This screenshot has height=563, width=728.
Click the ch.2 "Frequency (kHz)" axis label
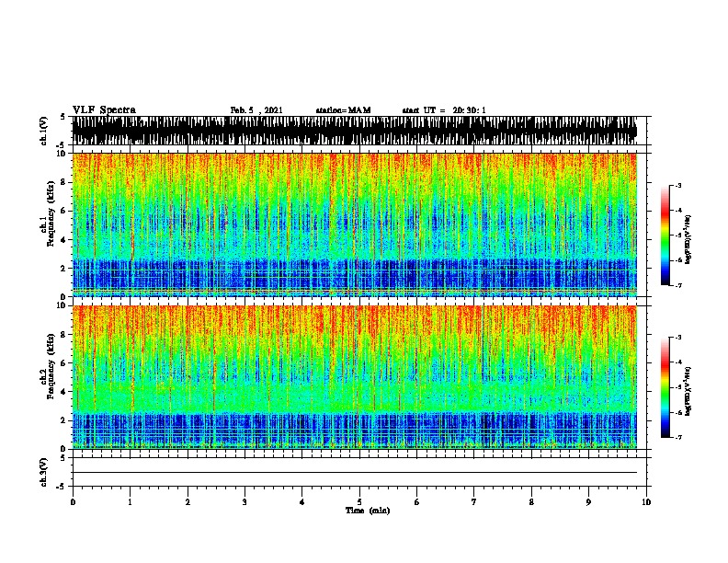point(51,366)
